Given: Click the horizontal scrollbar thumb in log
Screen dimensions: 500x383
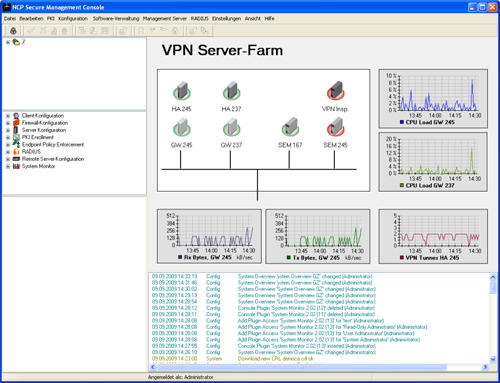Looking at the screenshot, I should coord(302,367).
